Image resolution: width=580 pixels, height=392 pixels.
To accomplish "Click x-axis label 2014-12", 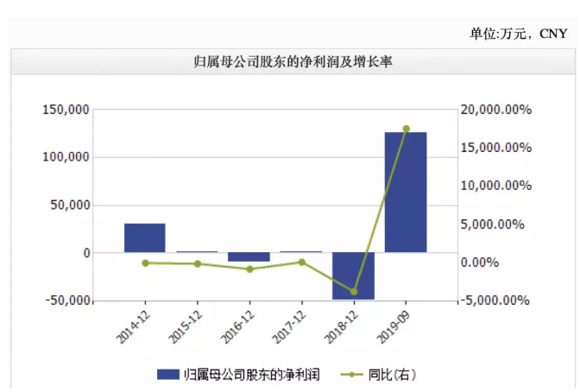I will pyautogui.click(x=134, y=326).
